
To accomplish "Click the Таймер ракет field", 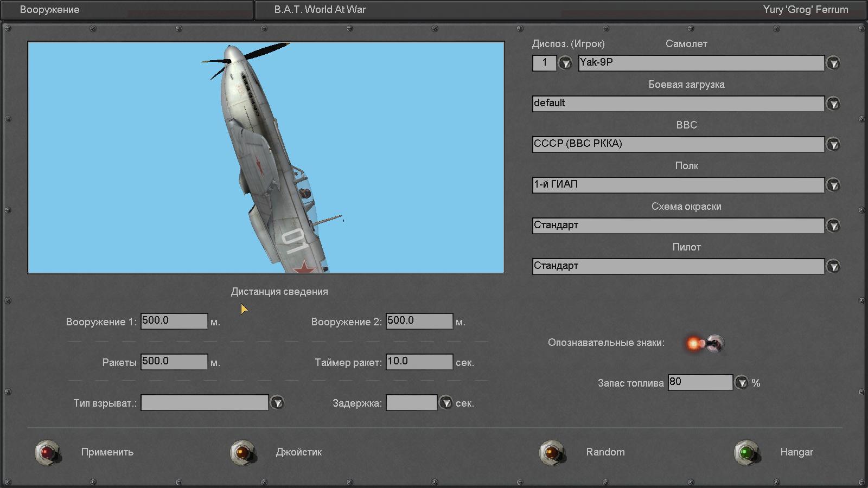I will 419,362.
